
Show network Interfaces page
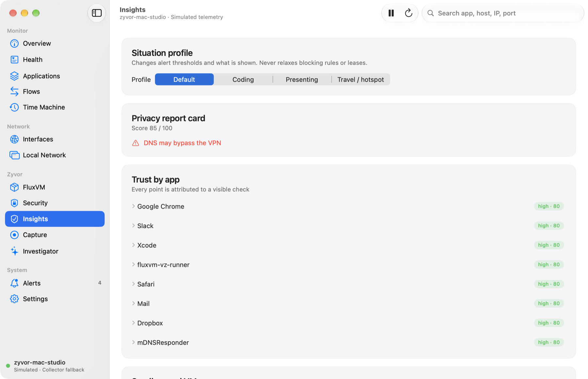click(55, 139)
